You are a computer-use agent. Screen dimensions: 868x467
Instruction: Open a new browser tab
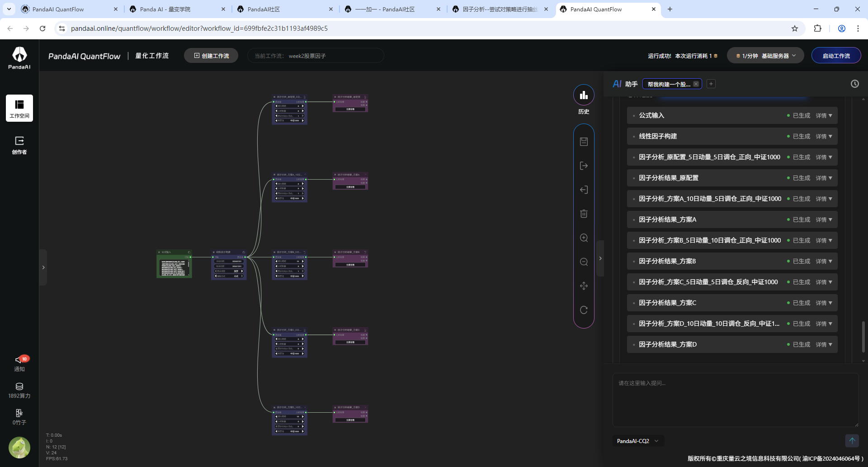click(670, 9)
